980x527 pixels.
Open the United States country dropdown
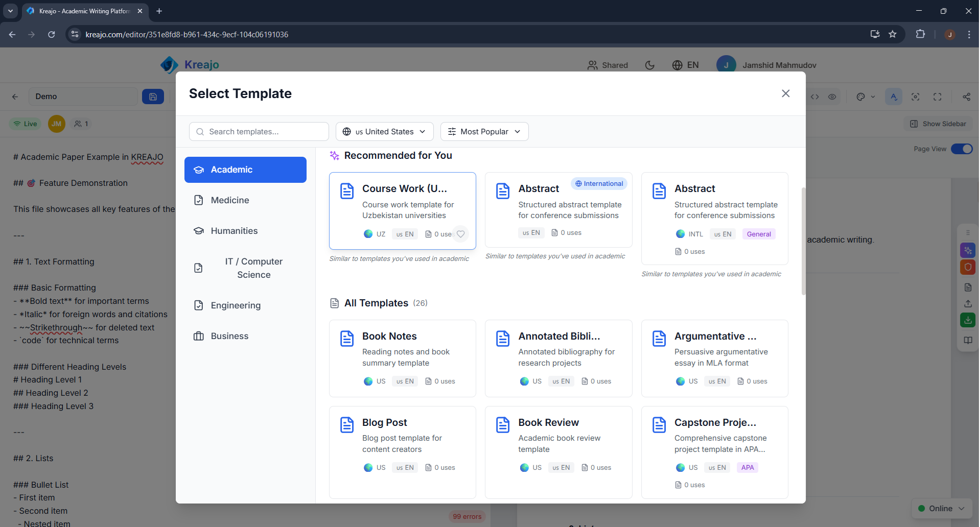coord(384,131)
